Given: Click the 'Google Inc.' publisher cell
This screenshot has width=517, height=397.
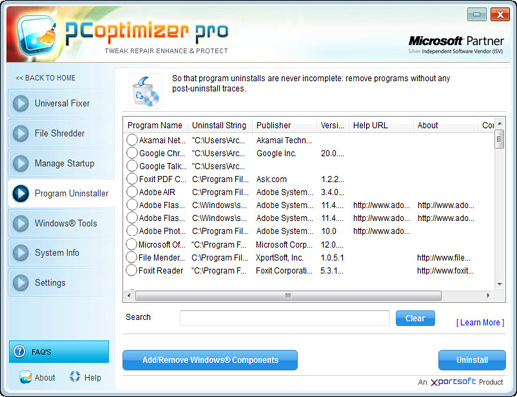Looking at the screenshot, I should 276,153.
